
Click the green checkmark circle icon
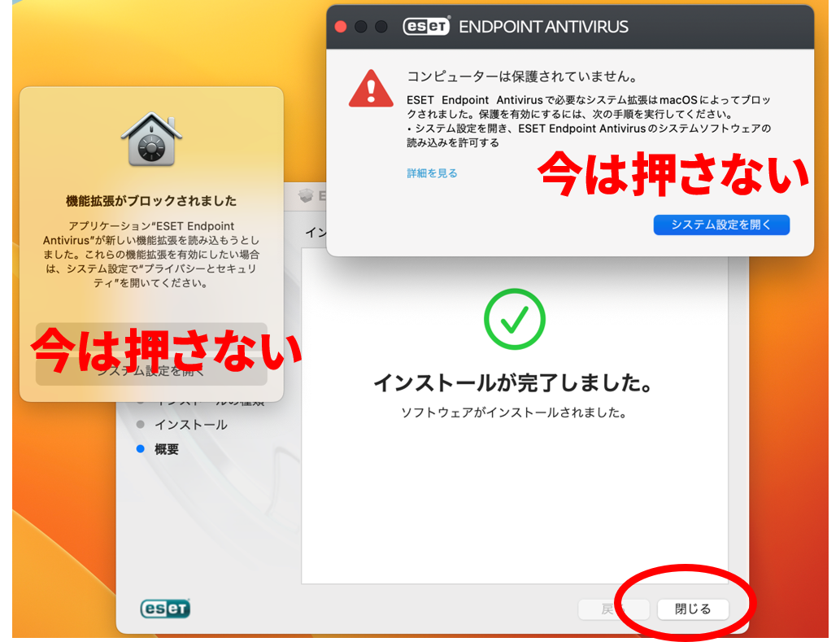(x=514, y=319)
